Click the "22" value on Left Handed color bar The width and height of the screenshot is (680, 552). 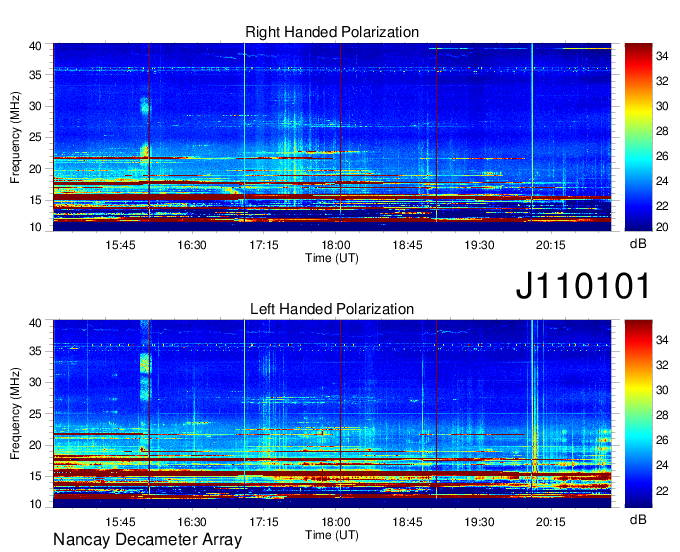(662, 491)
